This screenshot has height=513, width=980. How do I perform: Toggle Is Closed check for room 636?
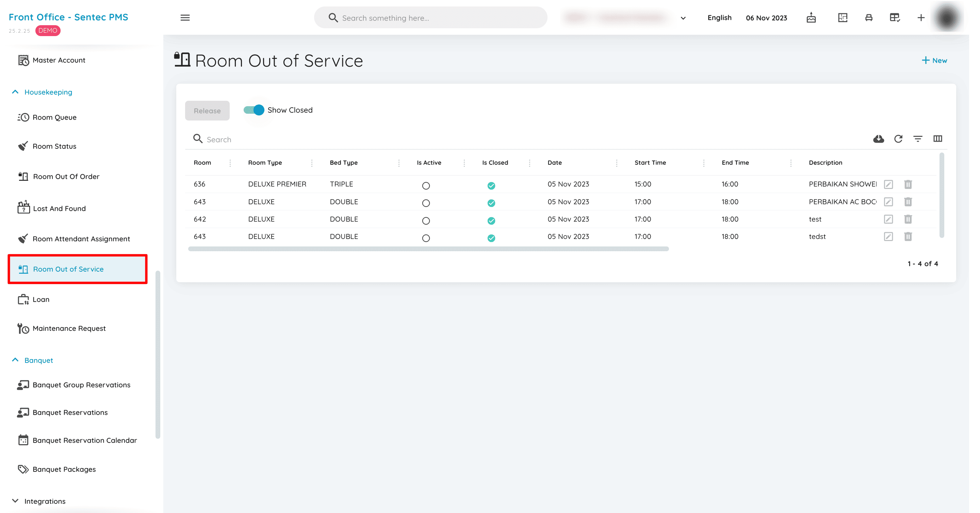[x=491, y=186]
